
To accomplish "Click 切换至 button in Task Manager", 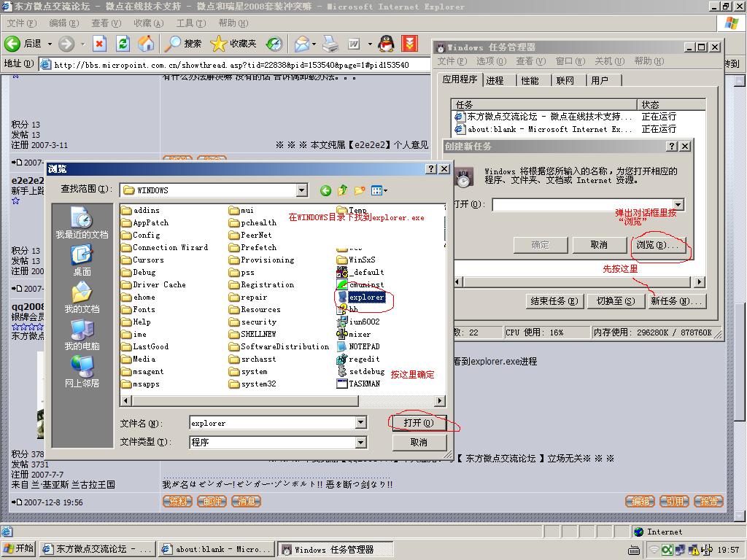I will point(615,301).
